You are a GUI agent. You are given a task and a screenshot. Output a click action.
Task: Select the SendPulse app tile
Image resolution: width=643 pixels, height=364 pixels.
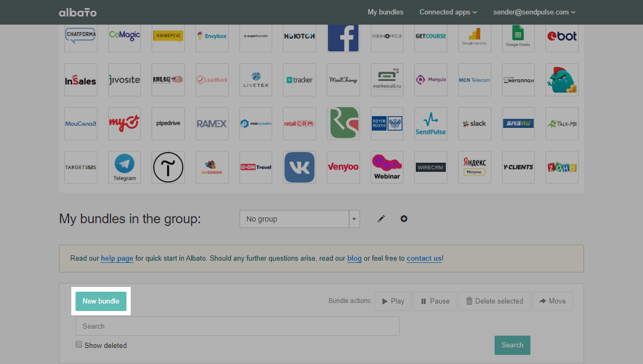[x=431, y=124]
